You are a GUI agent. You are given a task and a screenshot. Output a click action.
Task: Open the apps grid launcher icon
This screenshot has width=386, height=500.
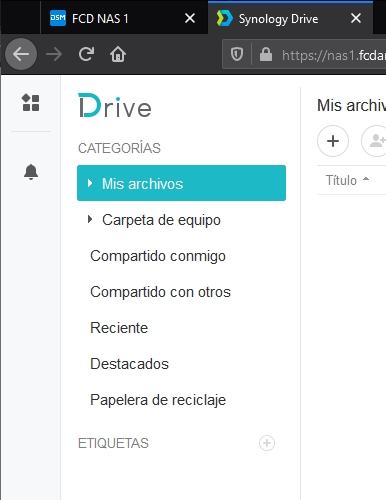coord(31,102)
